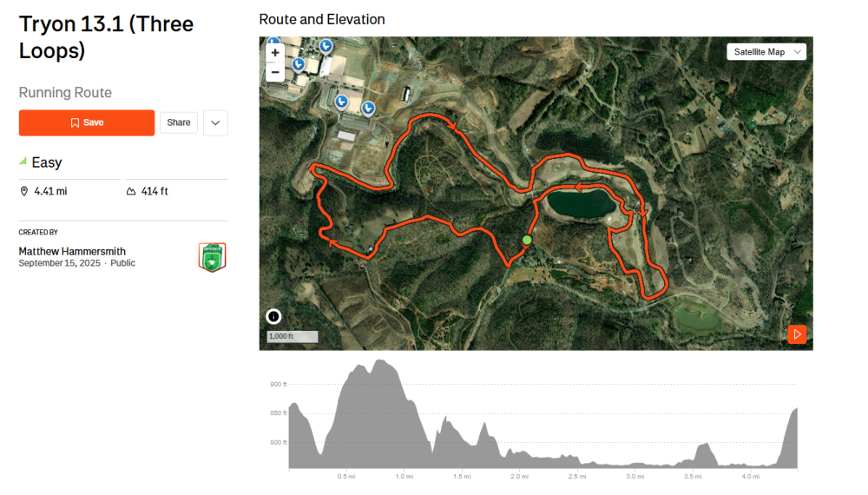Image resolution: width=868 pixels, height=495 pixels.
Task: Click the blue marker nearest the route
Action: coord(368,109)
